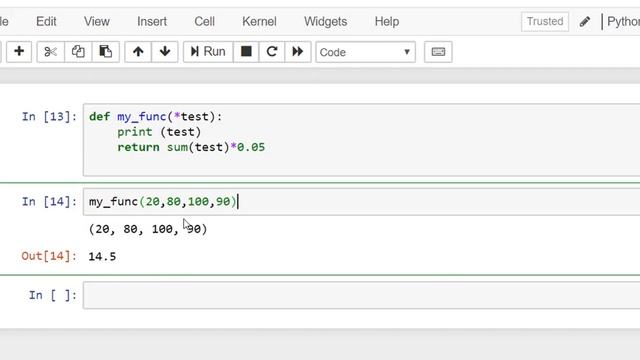Image resolution: width=640 pixels, height=360 pixels.
Task: Select the In [14] prompt
Action: pyautogui.click(x=49, y=202)
